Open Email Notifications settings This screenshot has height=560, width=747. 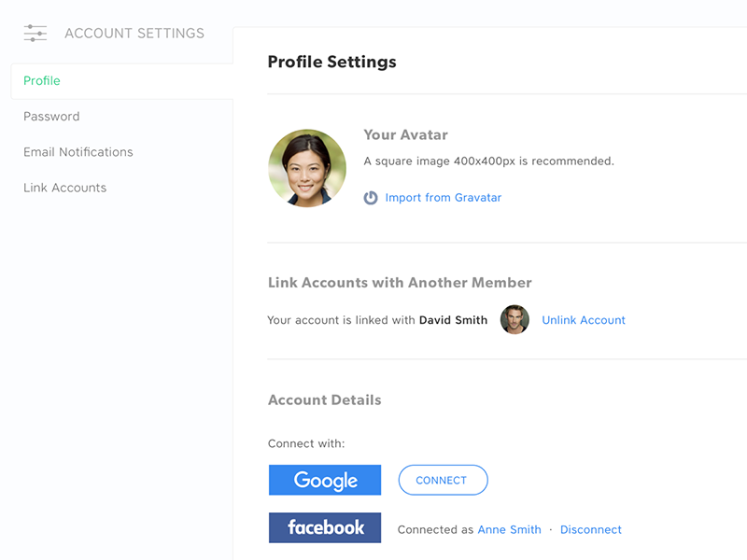[x=78, y=152]
